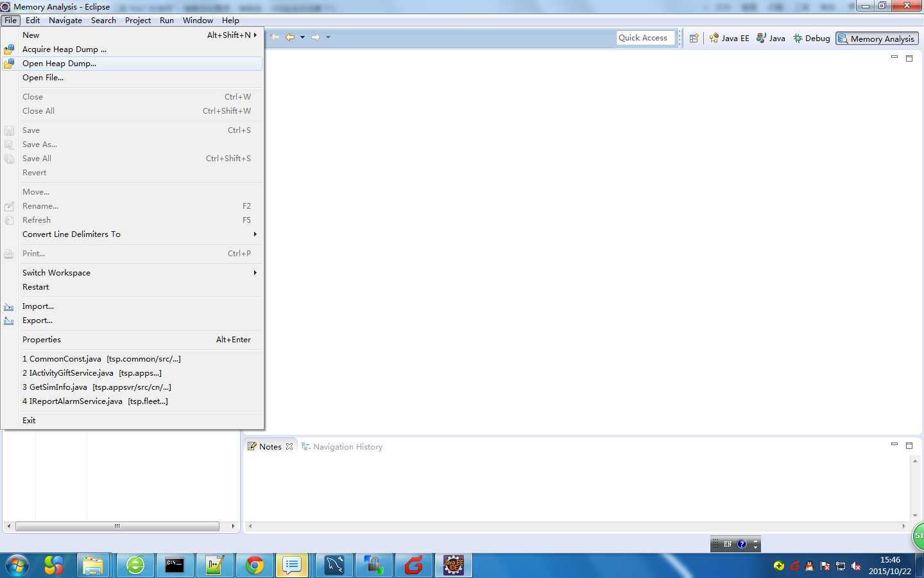Open the Windows Start button
The image size is (924, 578).
[17, 566]
